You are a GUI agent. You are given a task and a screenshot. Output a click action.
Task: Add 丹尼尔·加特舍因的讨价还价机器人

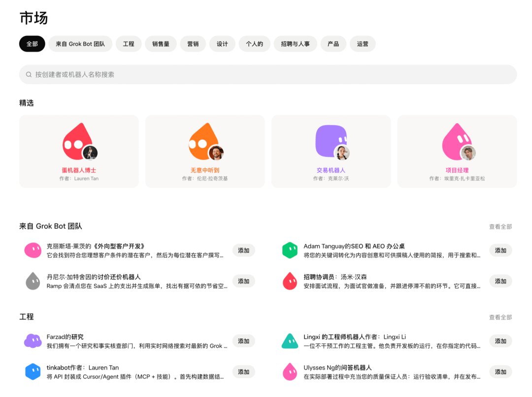point(244,281)
